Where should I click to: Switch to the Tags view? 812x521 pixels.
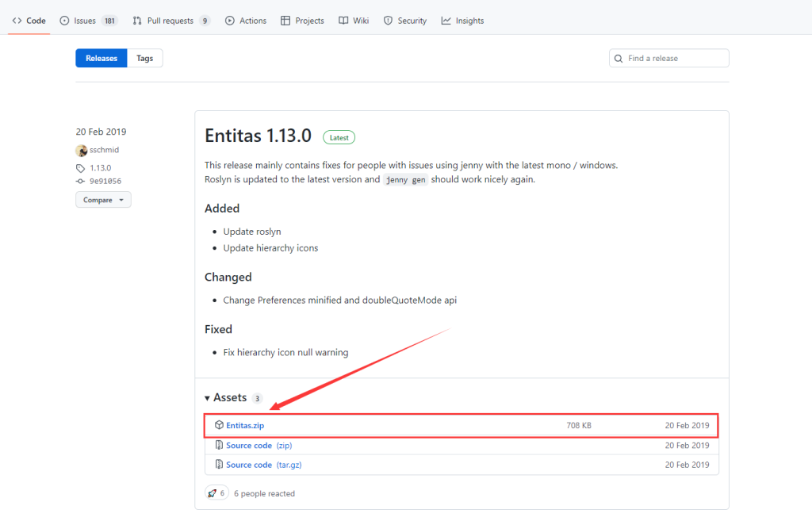[144, 58]
